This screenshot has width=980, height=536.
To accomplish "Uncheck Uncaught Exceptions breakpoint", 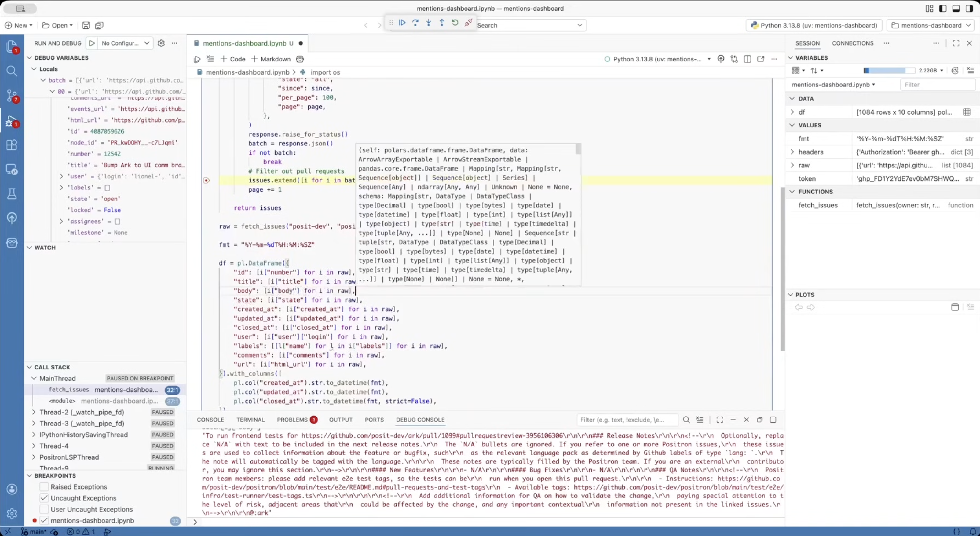I will click(44, 498).
